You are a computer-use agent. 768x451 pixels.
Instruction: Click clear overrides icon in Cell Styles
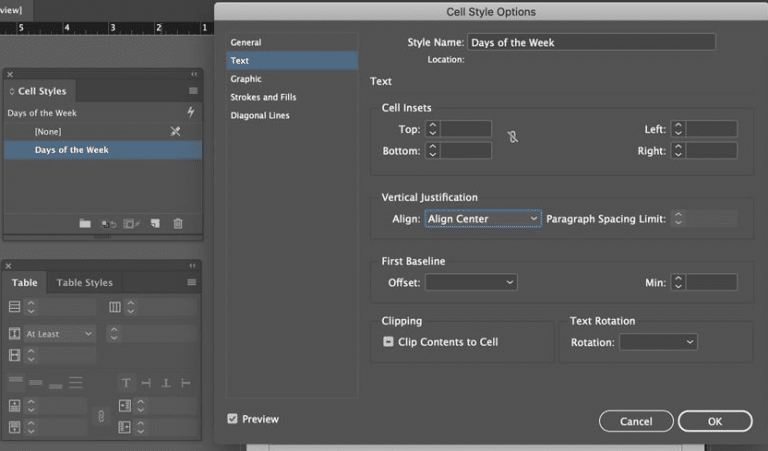click(108, 224)
